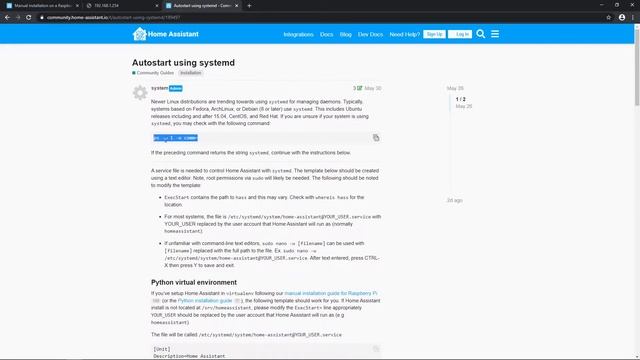Click the page vertical scrollbar thumb

(x=637, y=67)
